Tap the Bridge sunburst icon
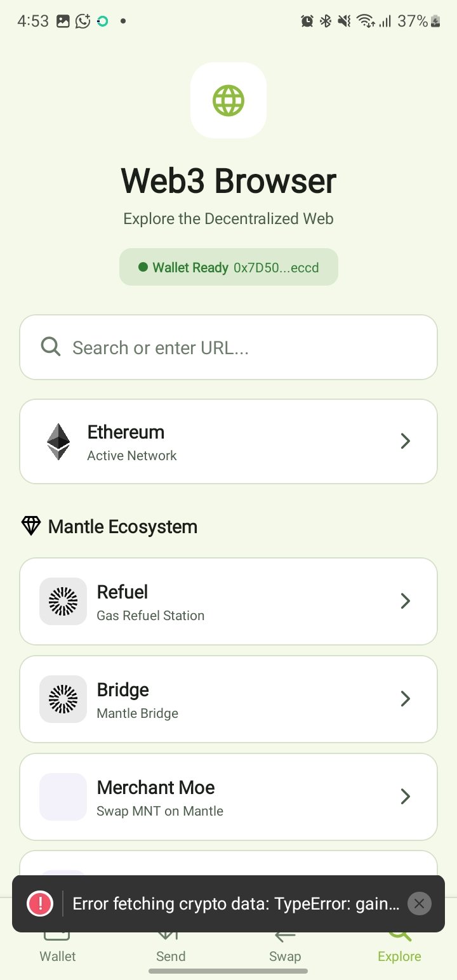 pos(63,699)
